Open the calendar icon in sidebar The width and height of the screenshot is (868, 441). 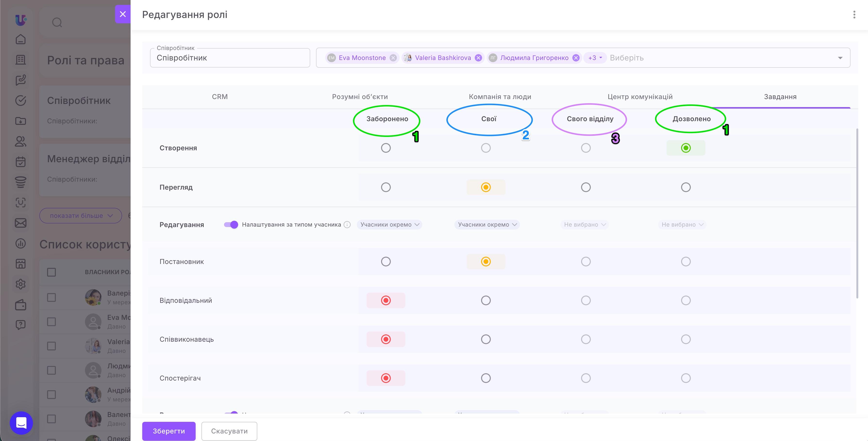point(21,162)
